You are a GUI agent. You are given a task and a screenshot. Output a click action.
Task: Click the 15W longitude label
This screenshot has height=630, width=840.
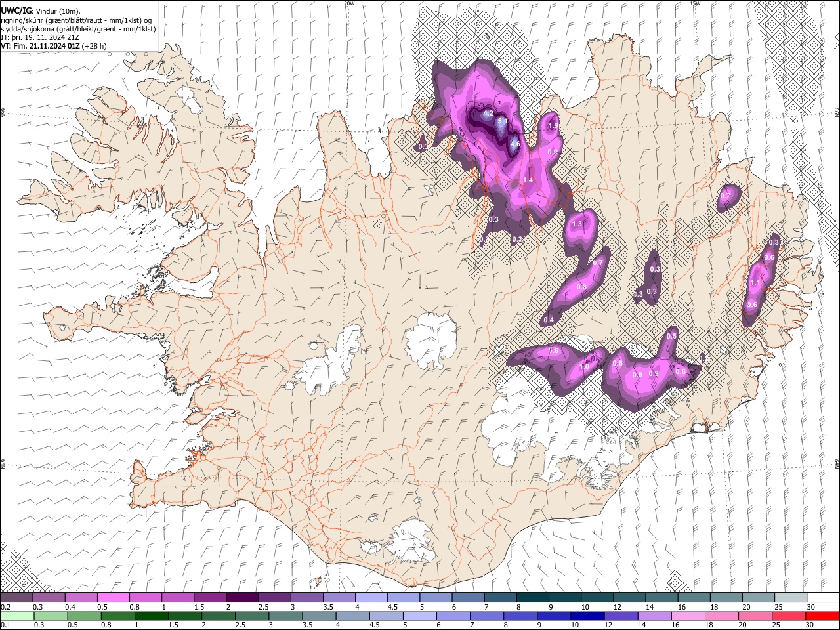click(x=695, y=3)
